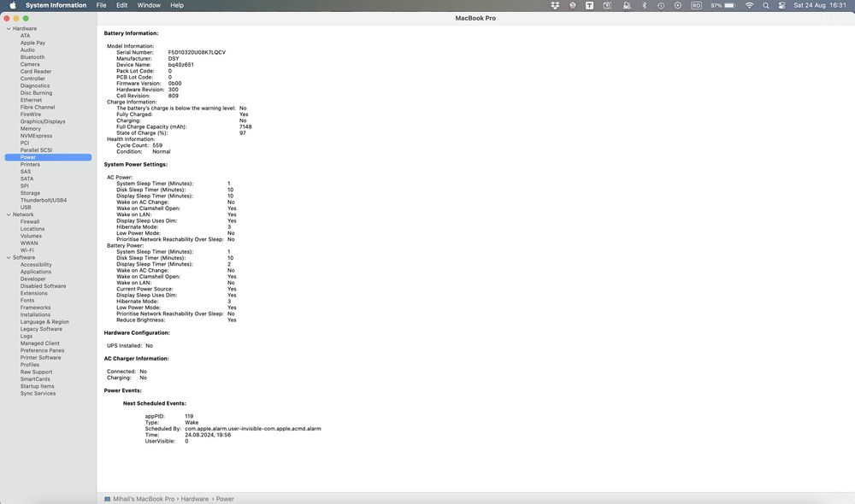Select Locations under Network
This screenshot has width=855, height=504.
coord(32,229)
